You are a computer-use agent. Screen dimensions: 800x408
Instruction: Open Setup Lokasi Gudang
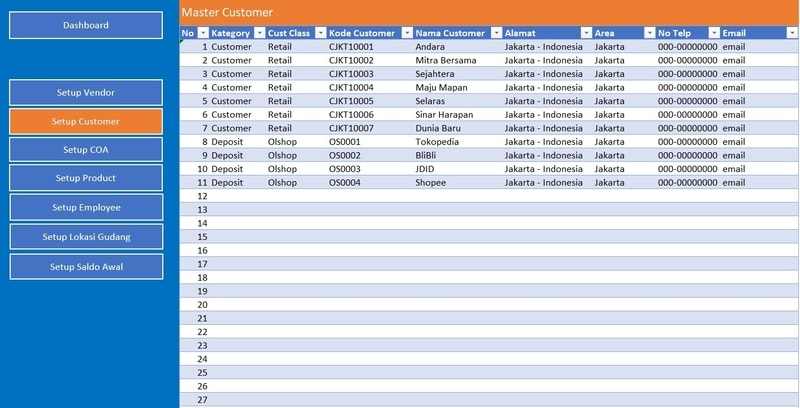pyautogui.click(x=85, y=237)
